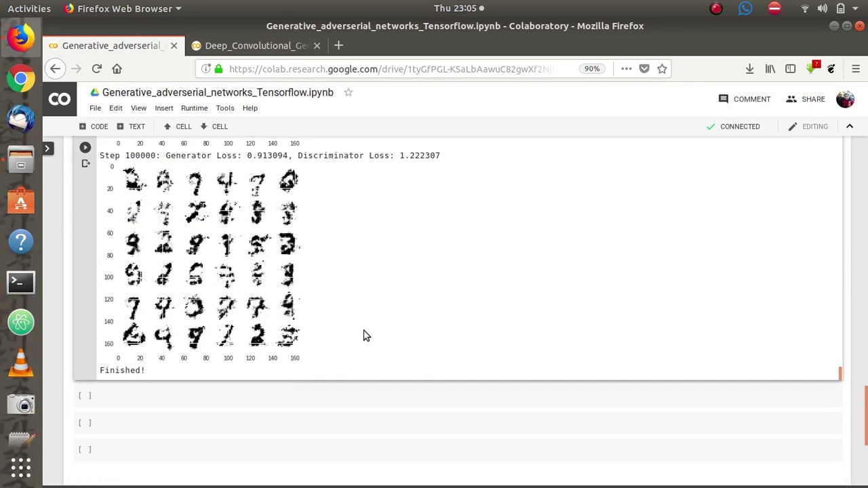868x488 pixels.
Task: Click the Skype tray icon
Action: [745, 8]
